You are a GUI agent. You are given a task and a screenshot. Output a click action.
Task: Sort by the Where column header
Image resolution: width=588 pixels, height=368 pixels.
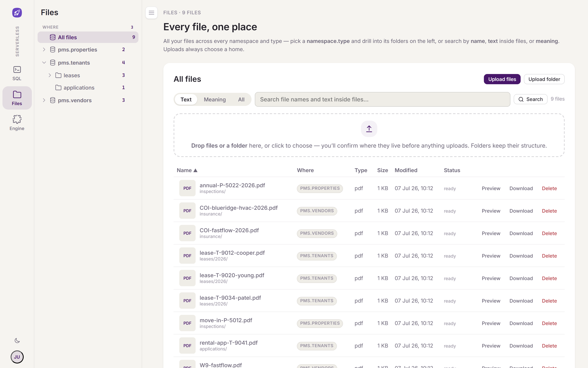coord(305,170)
